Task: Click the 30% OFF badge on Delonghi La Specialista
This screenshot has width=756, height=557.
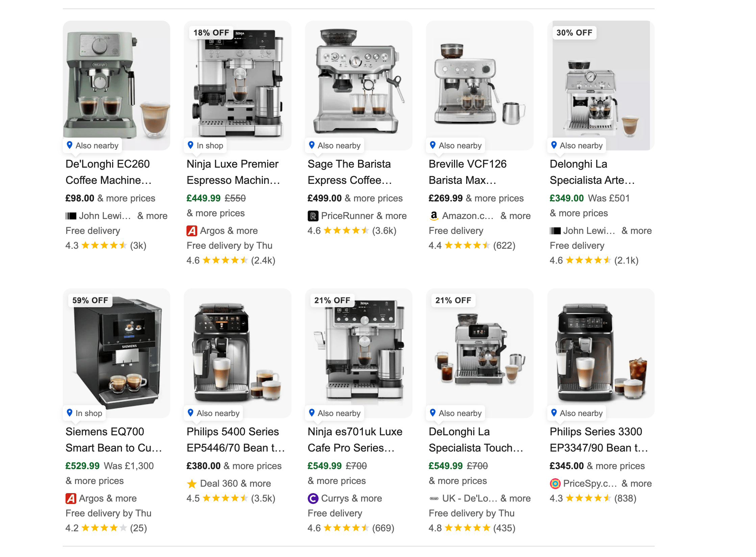Action: [574, 33]
